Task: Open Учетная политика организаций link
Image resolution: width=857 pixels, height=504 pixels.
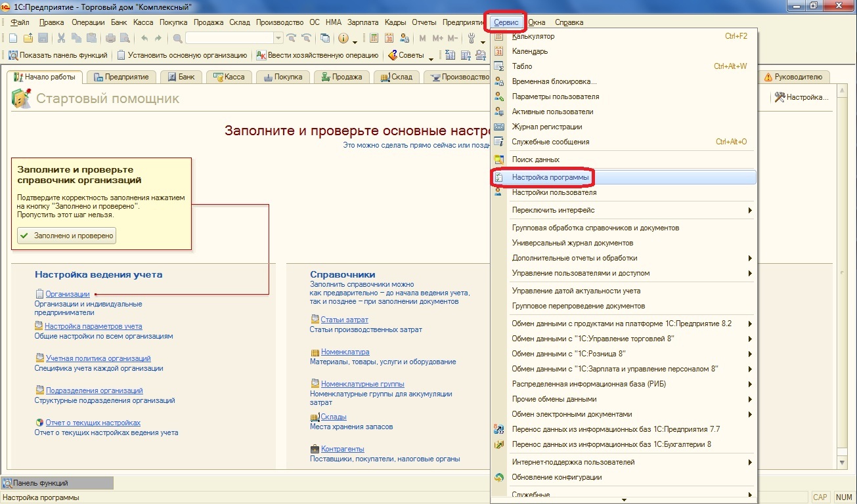Action: pyautogui.click(x=99, y=358)
